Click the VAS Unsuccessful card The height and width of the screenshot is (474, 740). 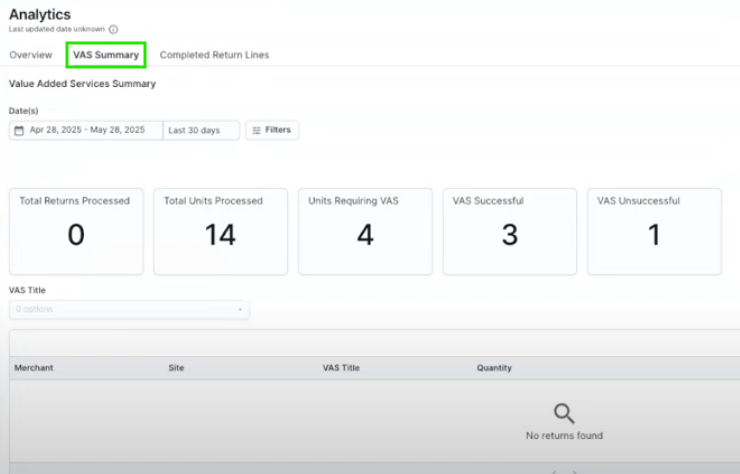coord(654,231)
